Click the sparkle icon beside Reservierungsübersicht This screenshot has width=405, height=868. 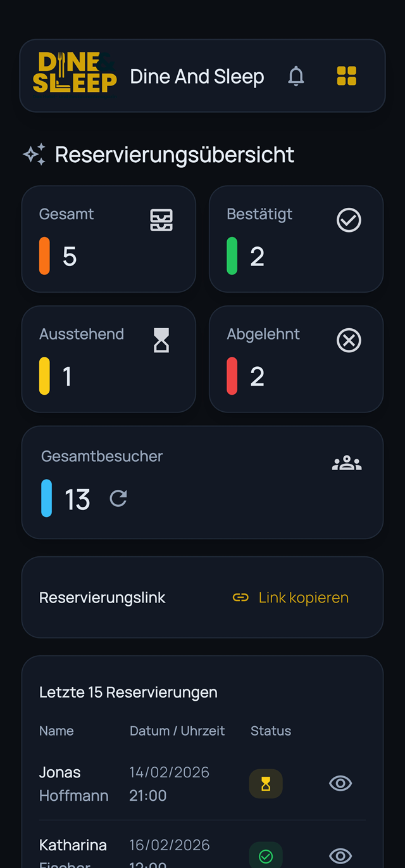pyautogui.click(x=34, y=155)
